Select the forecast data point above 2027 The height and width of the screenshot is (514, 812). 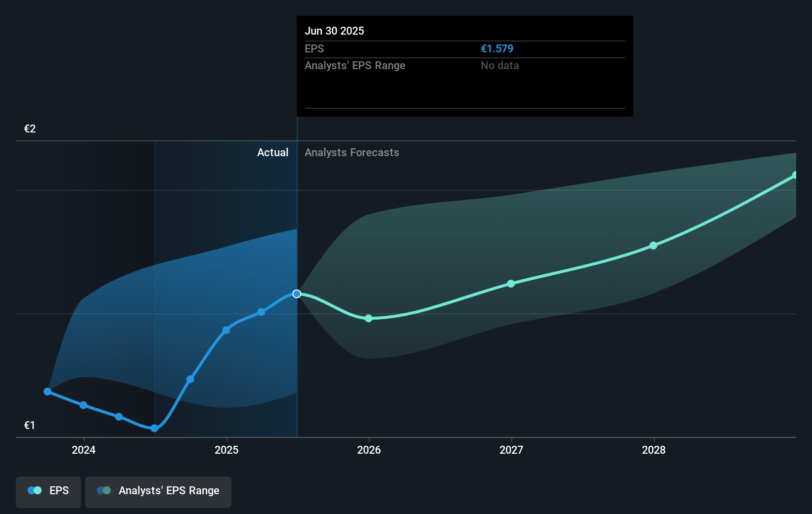click(x=511, y=284)
